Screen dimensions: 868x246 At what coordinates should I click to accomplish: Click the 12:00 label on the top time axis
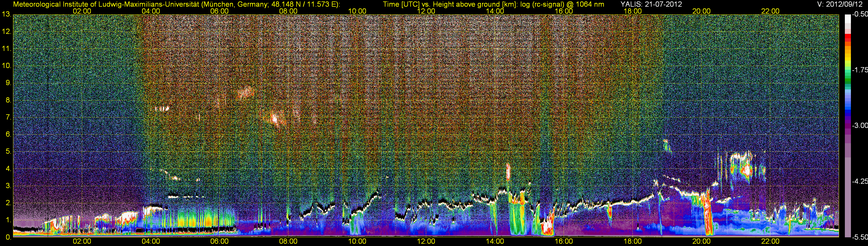tap(426, 11)
